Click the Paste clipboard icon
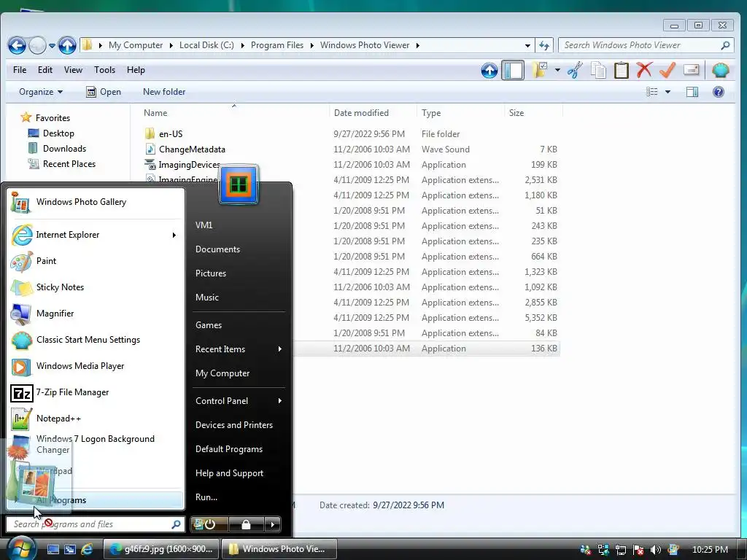 622,70
